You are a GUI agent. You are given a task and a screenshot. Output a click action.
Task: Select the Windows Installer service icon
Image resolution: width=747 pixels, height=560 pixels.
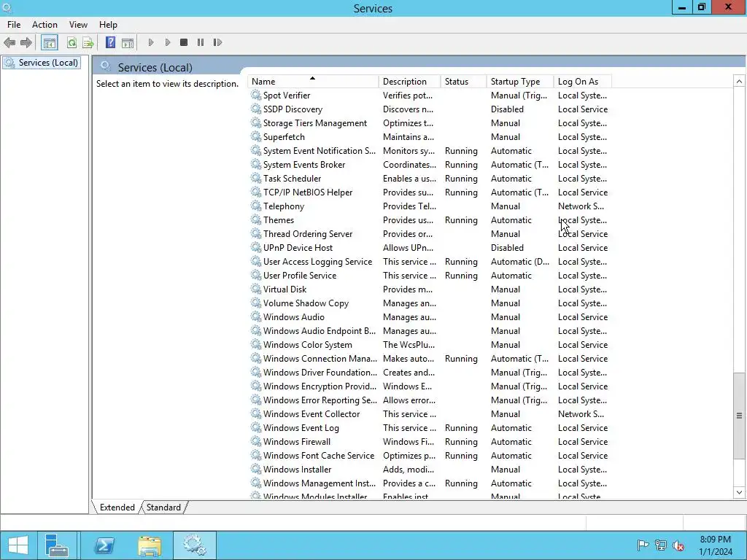256,469
